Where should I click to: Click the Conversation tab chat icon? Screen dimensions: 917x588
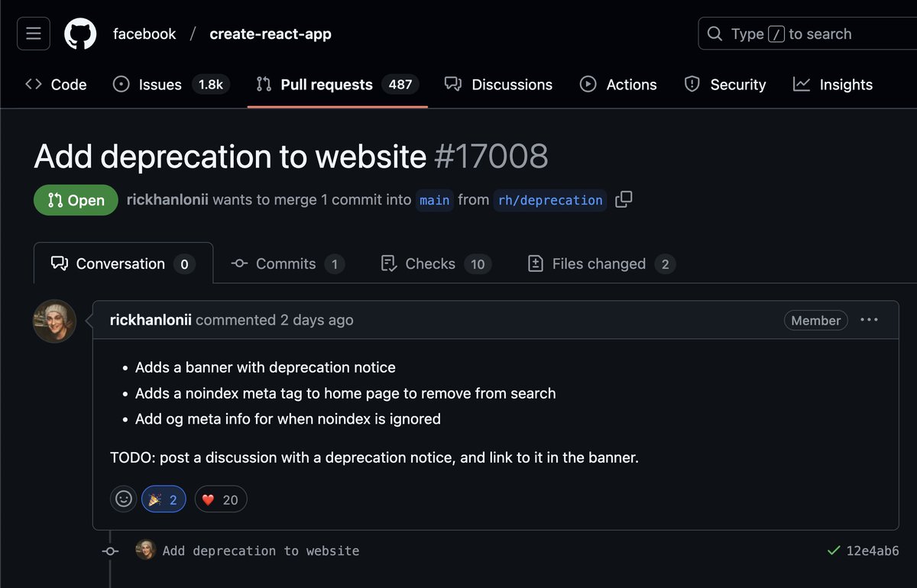(60, 263)
